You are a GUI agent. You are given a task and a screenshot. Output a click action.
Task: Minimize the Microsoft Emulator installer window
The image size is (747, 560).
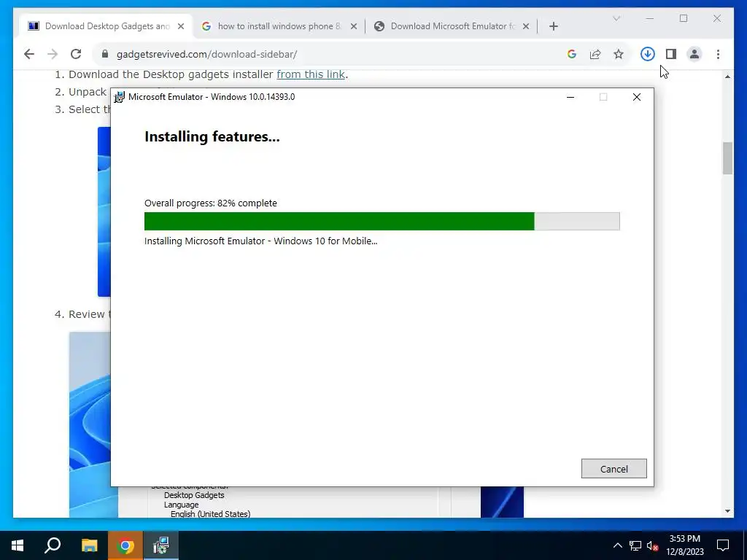click(x=570, y=97)
